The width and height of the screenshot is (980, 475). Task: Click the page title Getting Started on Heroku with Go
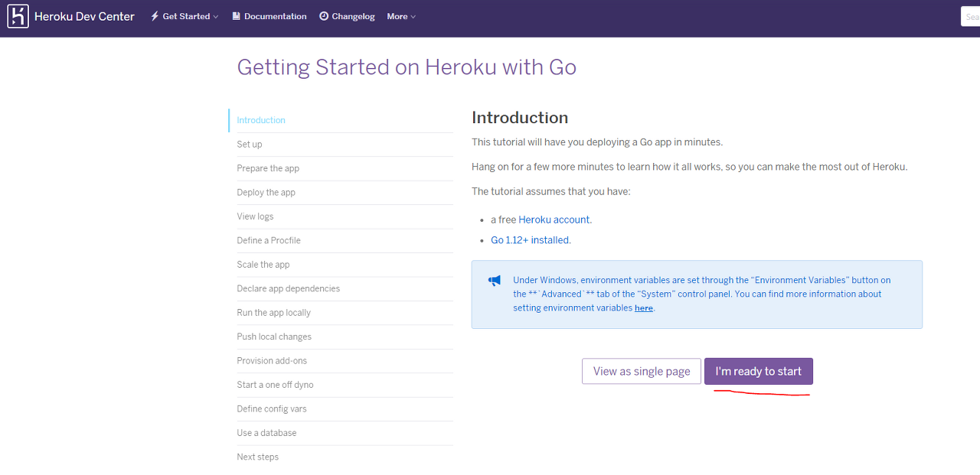pyautogui.click(x=407, y=67)
